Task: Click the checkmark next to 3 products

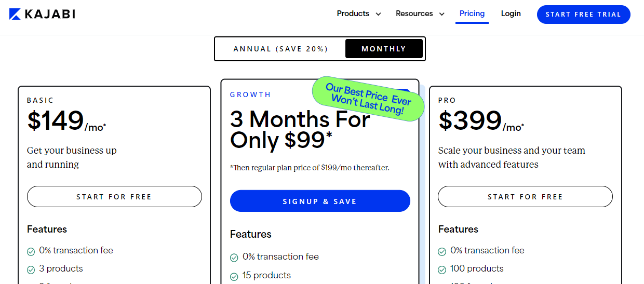Action: pos(31,270)
